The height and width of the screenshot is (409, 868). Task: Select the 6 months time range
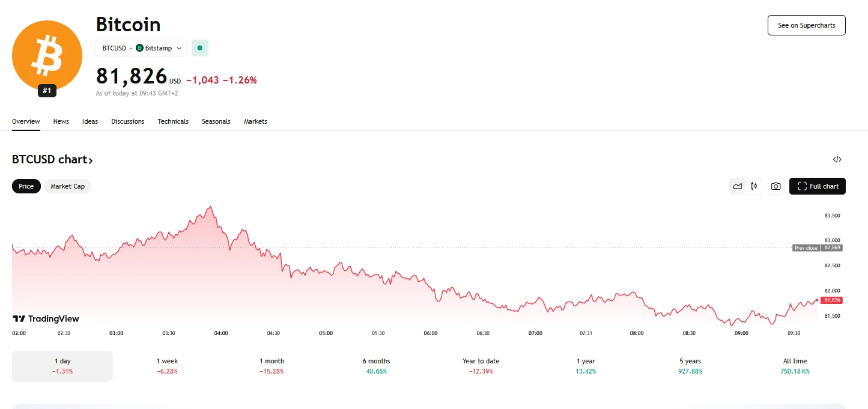pos(376,366)
